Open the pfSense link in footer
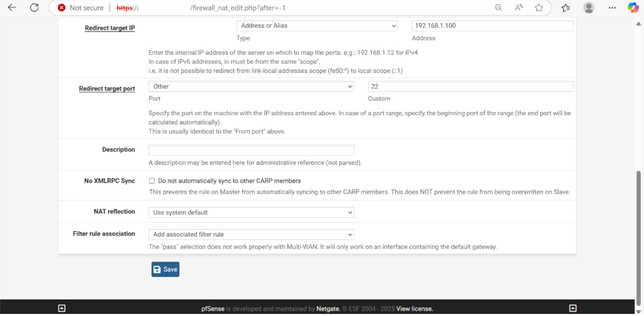 [213, 309]
